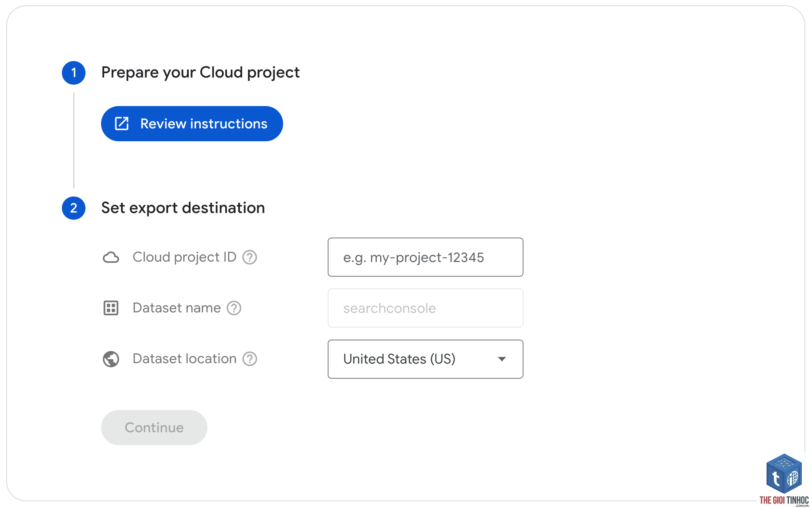
Task: Select the Dataset name label
Action: (177, 308)
